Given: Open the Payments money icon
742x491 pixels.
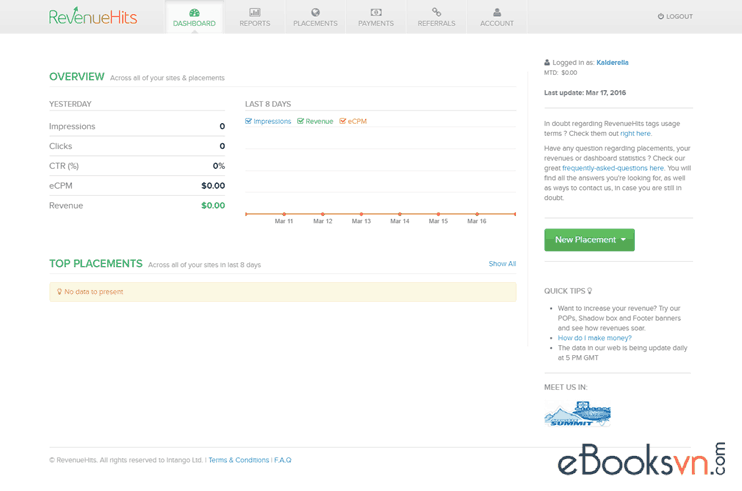Looking at the screenshot, I should [376, 13].
